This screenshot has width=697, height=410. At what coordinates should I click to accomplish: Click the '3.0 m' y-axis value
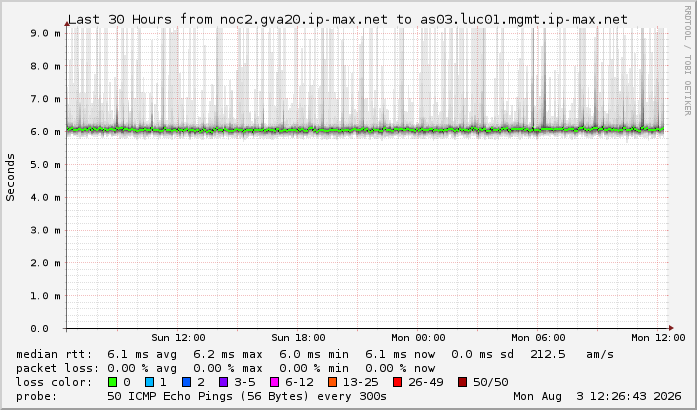point(45,230)
